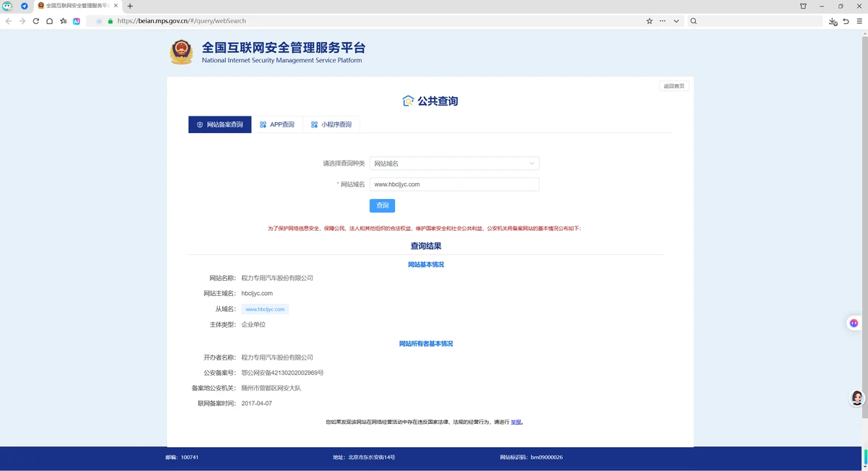Viewport: 868px width, 471px height.
Task: Switch to the 小程序查询 tab
Action: [x=331, y=124]
